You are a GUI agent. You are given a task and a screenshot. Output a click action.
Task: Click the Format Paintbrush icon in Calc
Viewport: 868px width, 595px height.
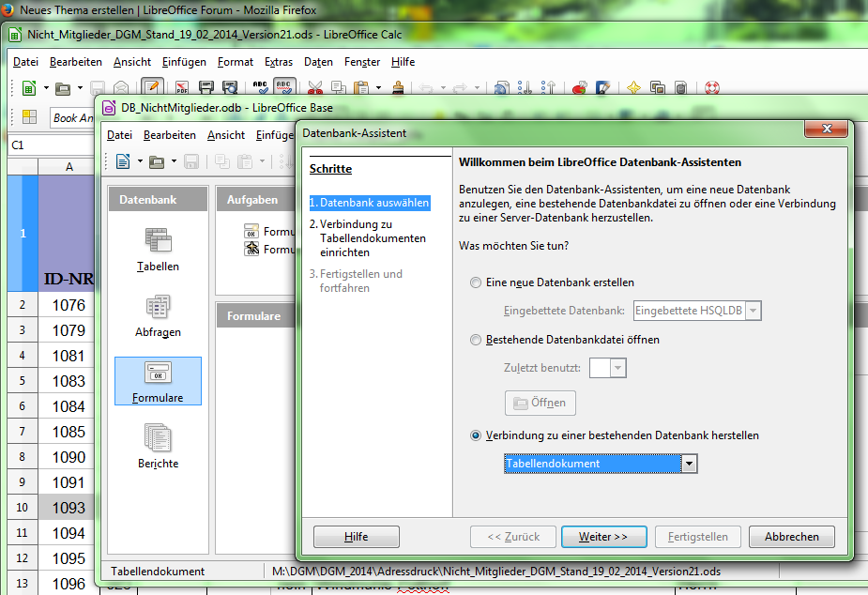point(398,88)
